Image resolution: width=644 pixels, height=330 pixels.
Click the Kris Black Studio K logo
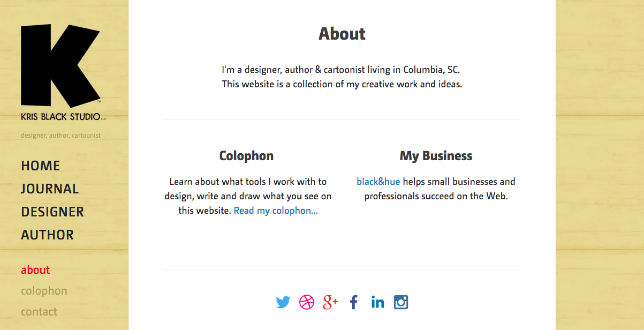coord(64,72)
